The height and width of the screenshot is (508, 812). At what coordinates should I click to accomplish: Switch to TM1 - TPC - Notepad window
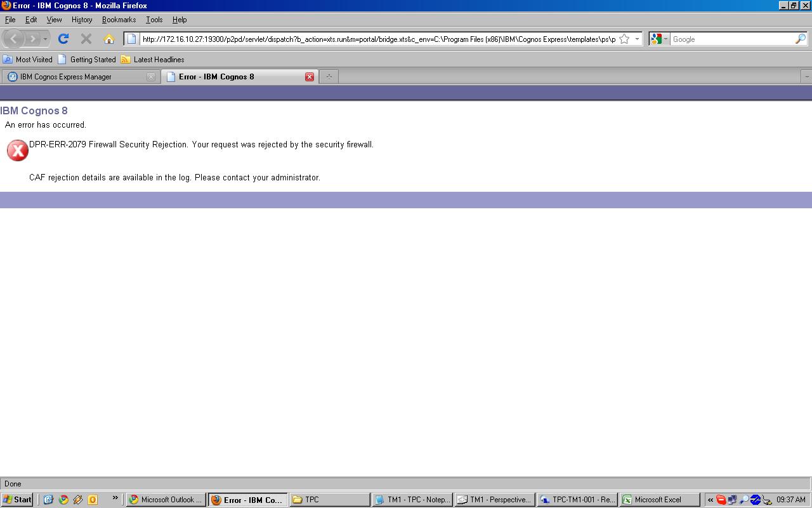[412, 500]
